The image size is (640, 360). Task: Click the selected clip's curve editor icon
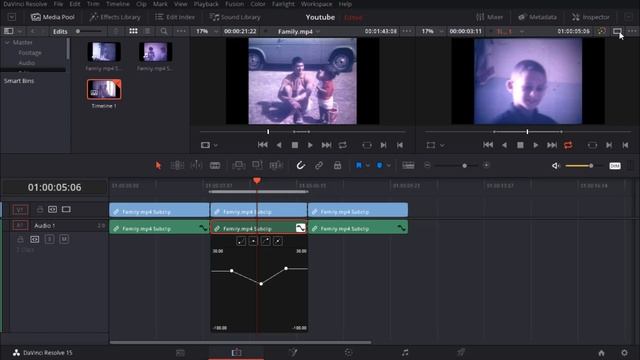[300, 228]
